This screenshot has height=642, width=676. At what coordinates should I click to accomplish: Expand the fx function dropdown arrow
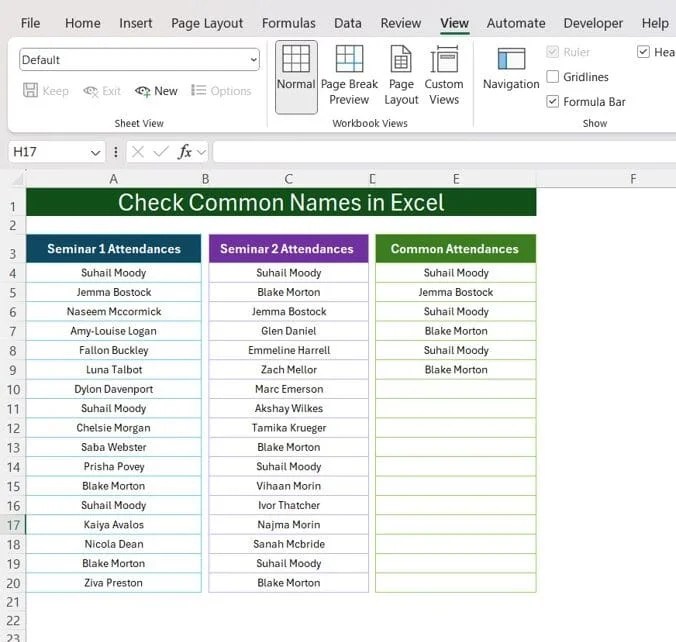tap(201, 152)
